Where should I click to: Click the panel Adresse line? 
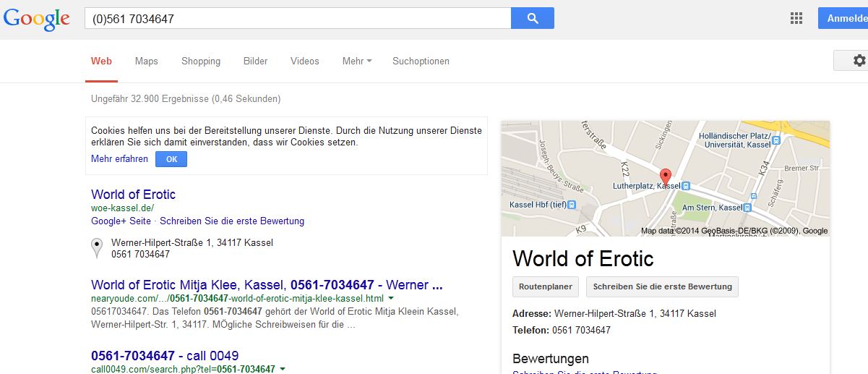click(614, 314)
